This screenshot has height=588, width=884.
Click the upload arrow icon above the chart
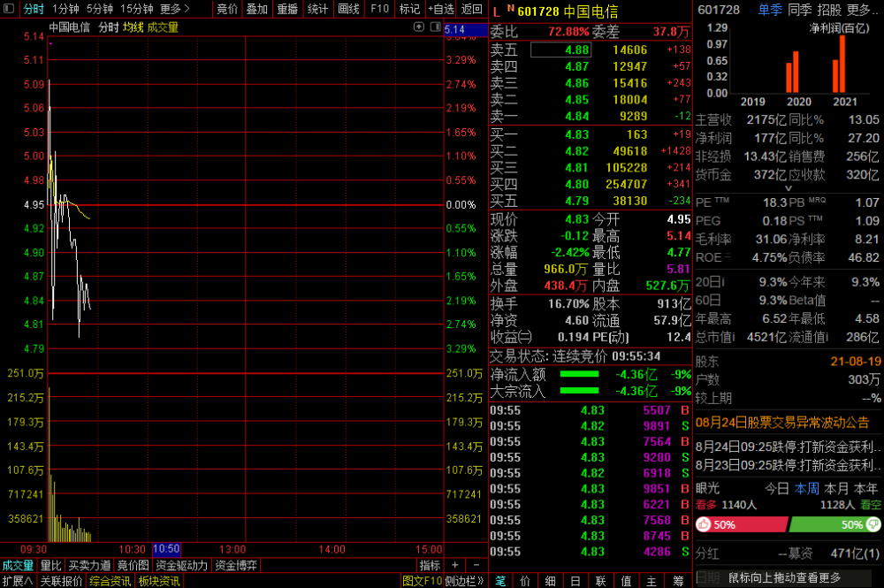coord(418,27)
